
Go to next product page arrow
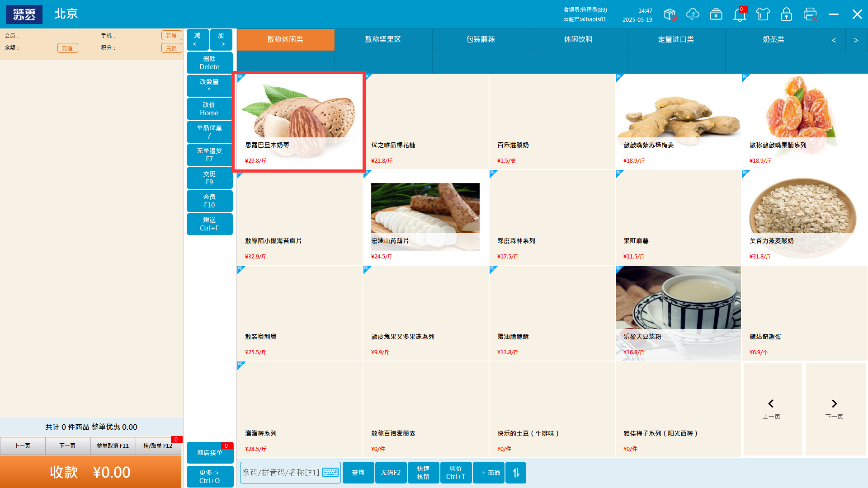(x=835, y=409)
